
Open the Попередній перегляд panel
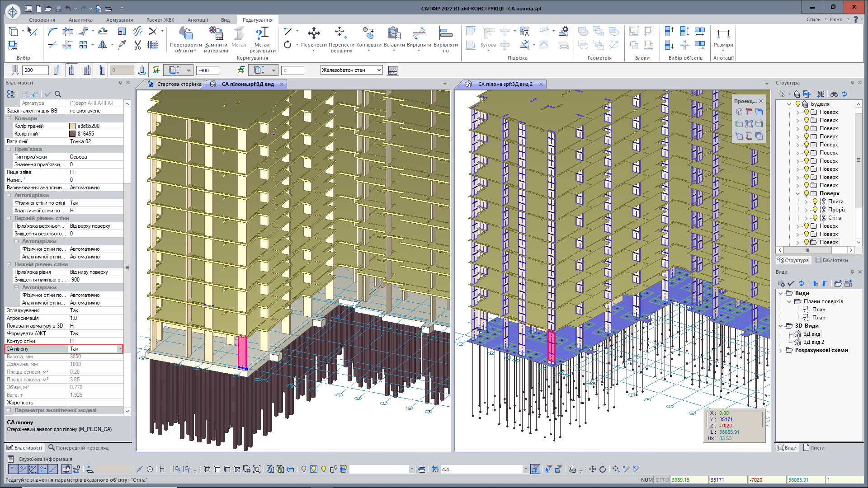pos(79,448)
